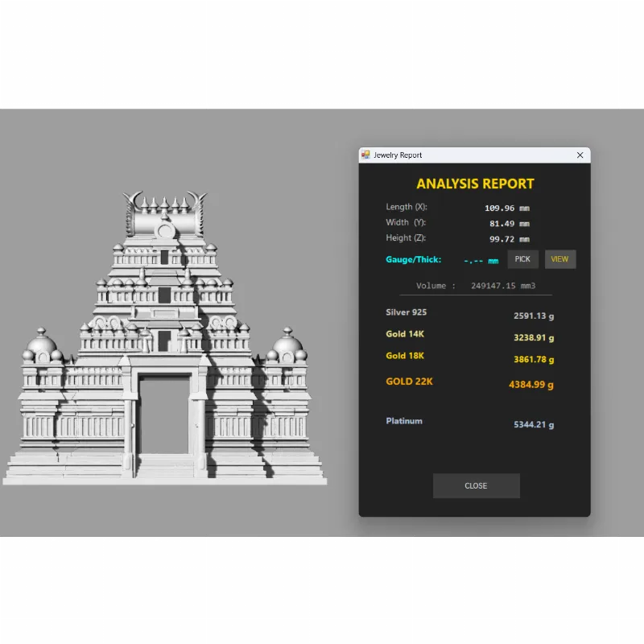Click the ANALYSIS REPORT heading
The height and width of the screenshot is (644, 644).
[x=475, y=184]
